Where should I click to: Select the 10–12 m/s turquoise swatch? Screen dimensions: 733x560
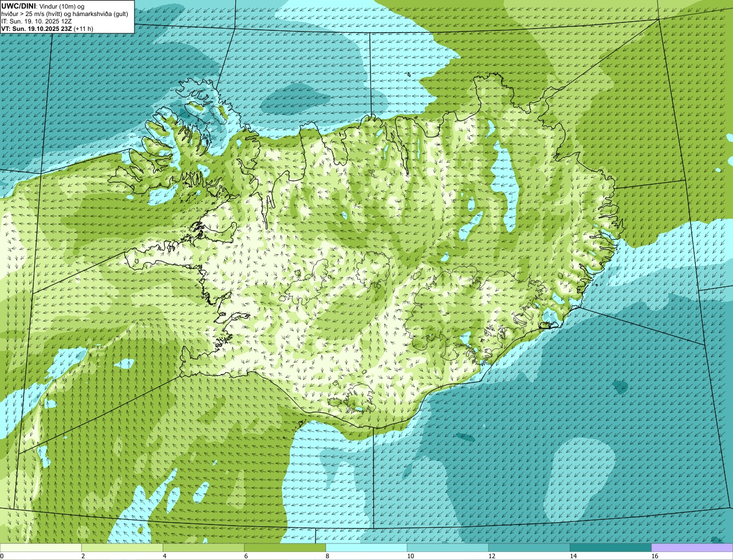coord(448,547)
